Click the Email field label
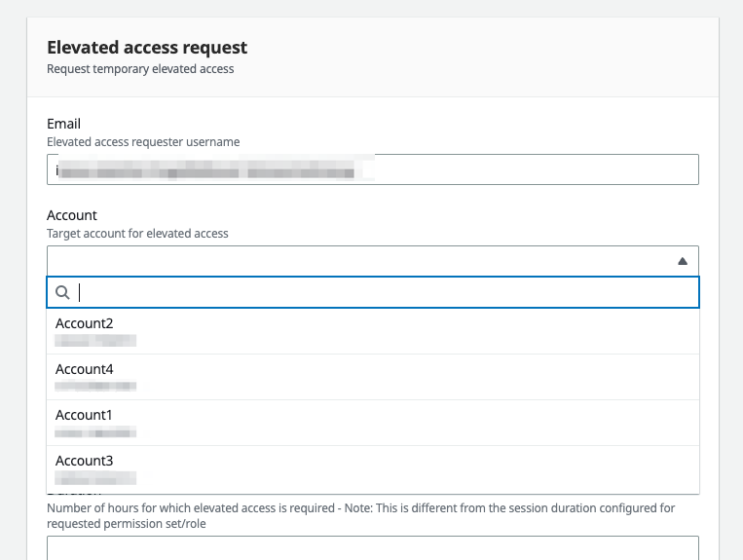This screenshot has width=743, height=560. coord(64,124)
